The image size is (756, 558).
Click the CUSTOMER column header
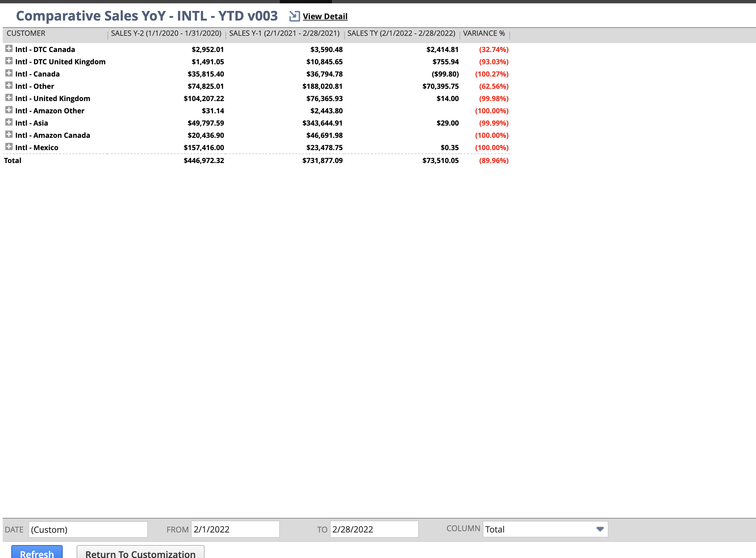pos(26,33)
